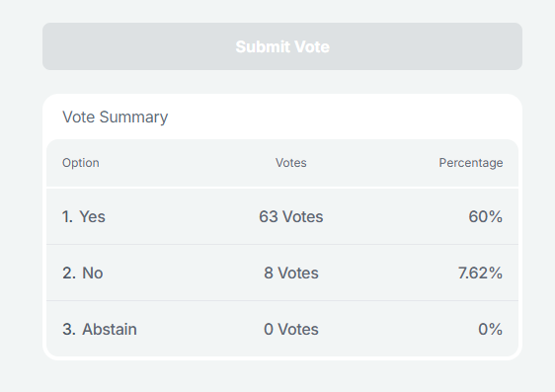Select the '2. No' option row
This screenshot has height=392, width=555.
pyautogui.click(x=282, y=273)
